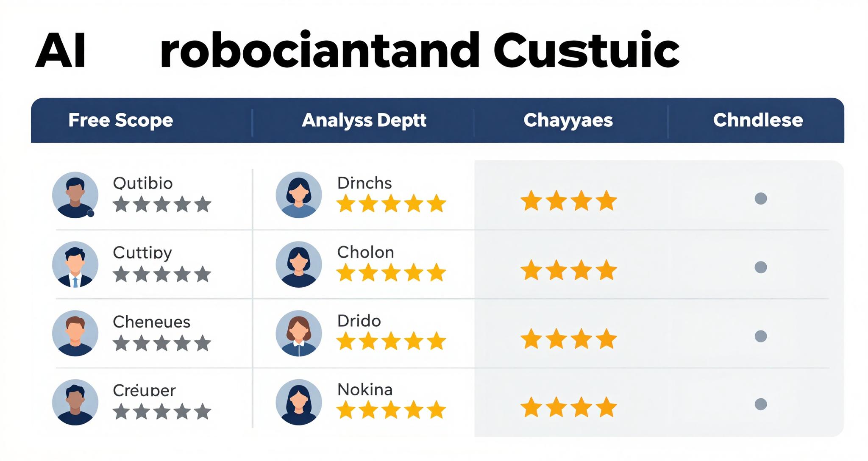
Task: Click the Cuttipy avatar icon
Action: click(x=75, y=264)
